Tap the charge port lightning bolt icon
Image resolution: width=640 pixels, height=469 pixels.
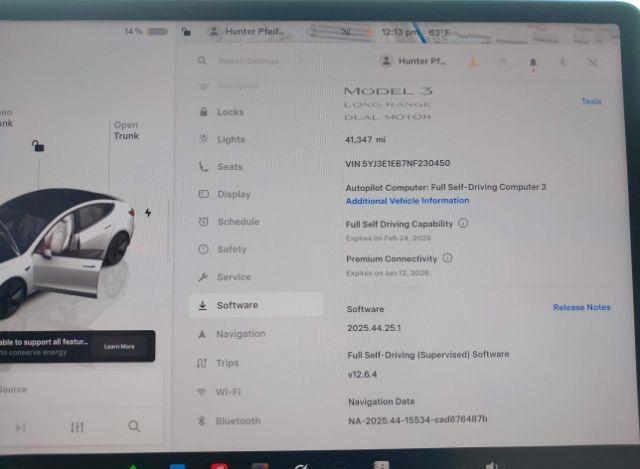coord(148,213)
